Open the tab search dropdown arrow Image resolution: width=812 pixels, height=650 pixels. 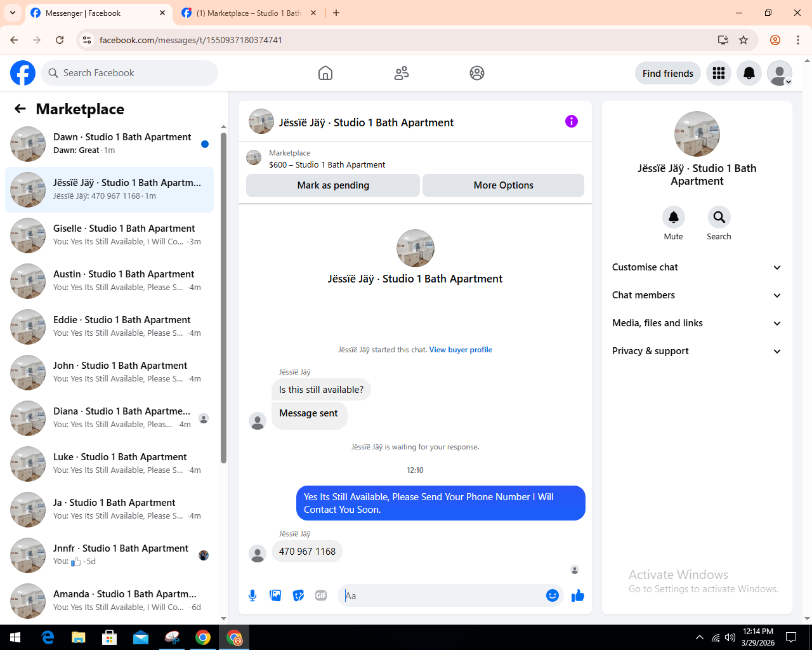[x=13, y=13]
